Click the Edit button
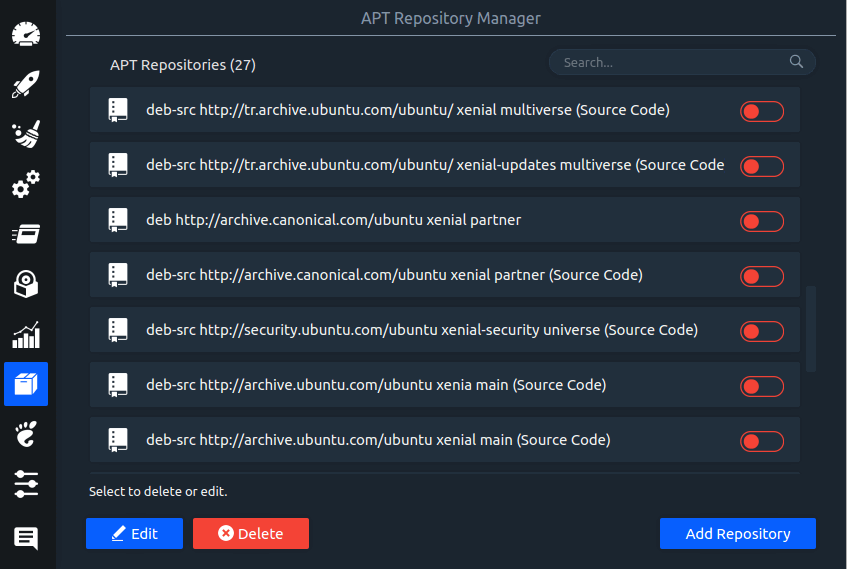847x569 pixels. tap(135, 534)
